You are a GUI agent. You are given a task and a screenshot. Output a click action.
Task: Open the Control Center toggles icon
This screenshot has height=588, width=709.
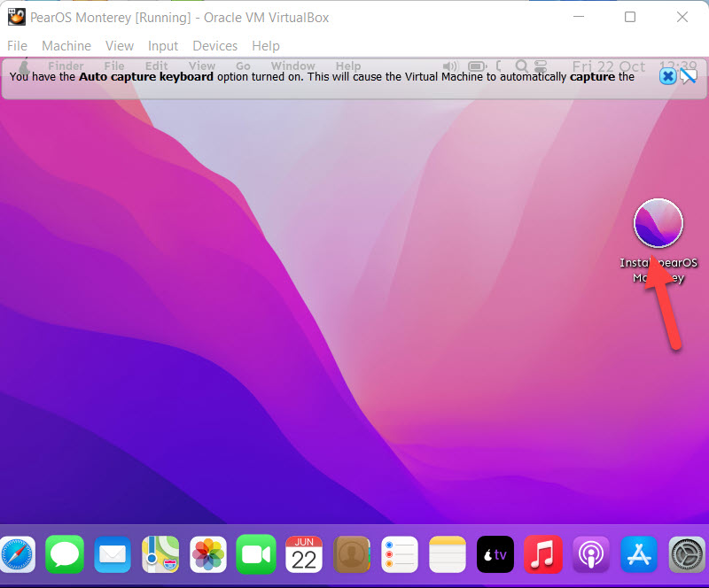click(x=541, y=66)
